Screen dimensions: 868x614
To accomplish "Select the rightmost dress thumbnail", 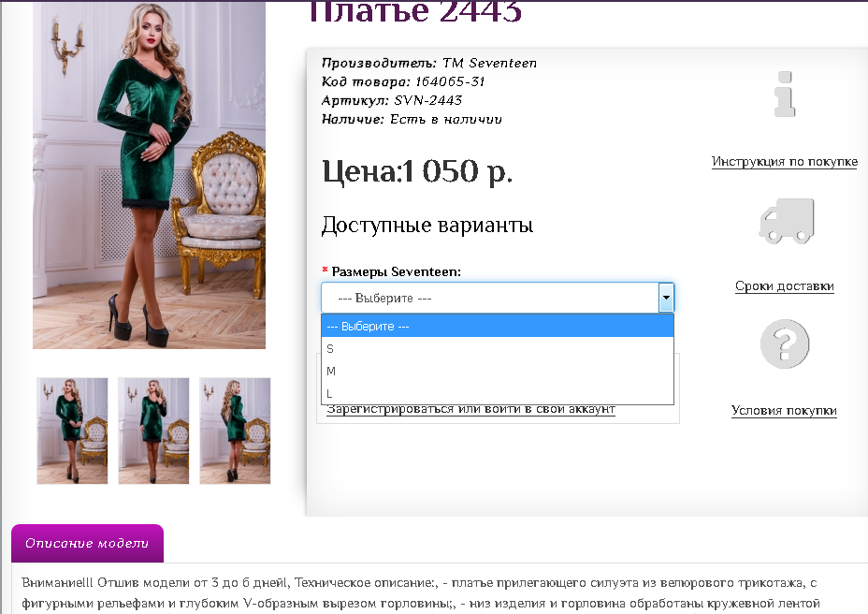I will (x=235, y=431).
